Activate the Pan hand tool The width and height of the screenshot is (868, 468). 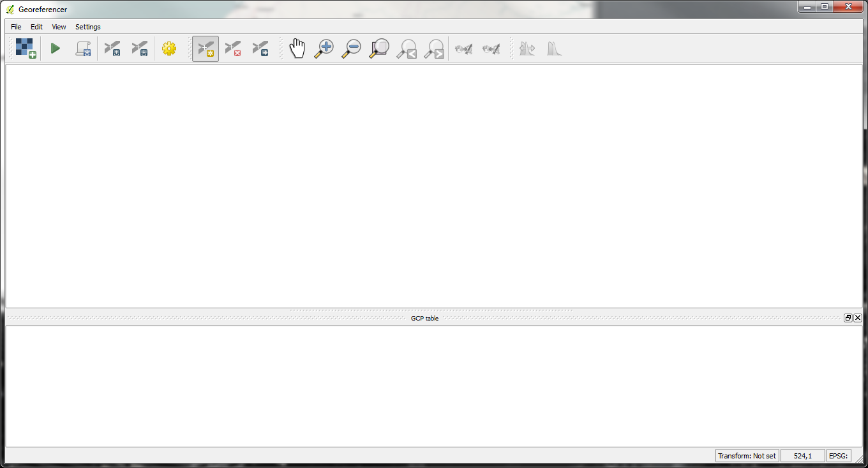[x=297, y=49]
